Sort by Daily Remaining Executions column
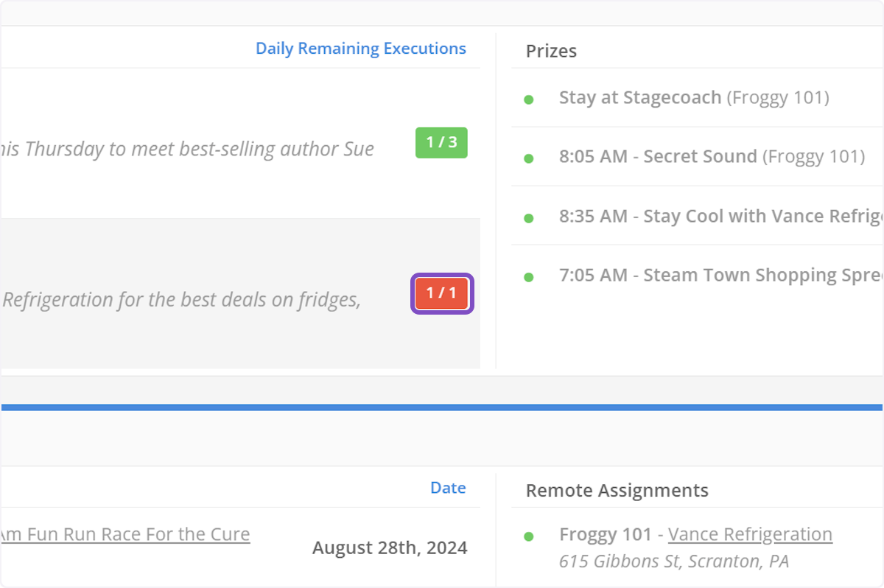 pyautogui.click(x=360, y=49)
